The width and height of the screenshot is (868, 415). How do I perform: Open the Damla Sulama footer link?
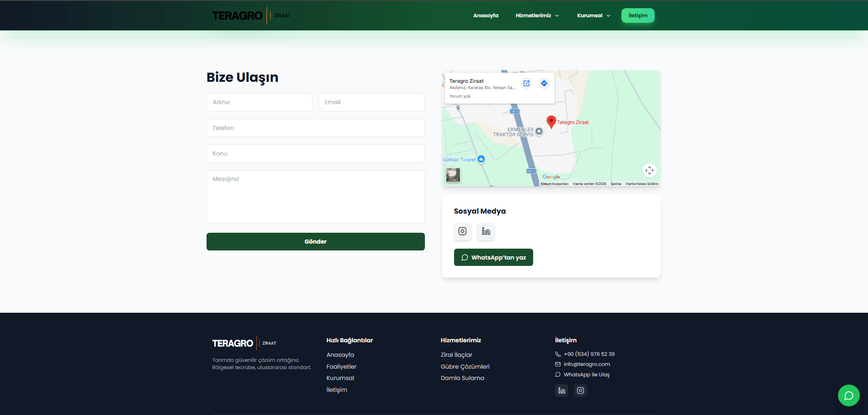point(462,378)
